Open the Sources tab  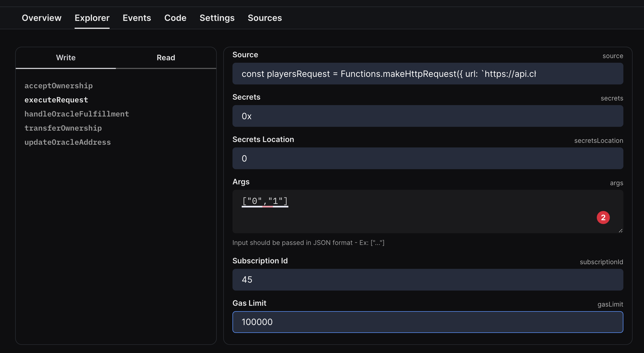(x=265, y=18)
